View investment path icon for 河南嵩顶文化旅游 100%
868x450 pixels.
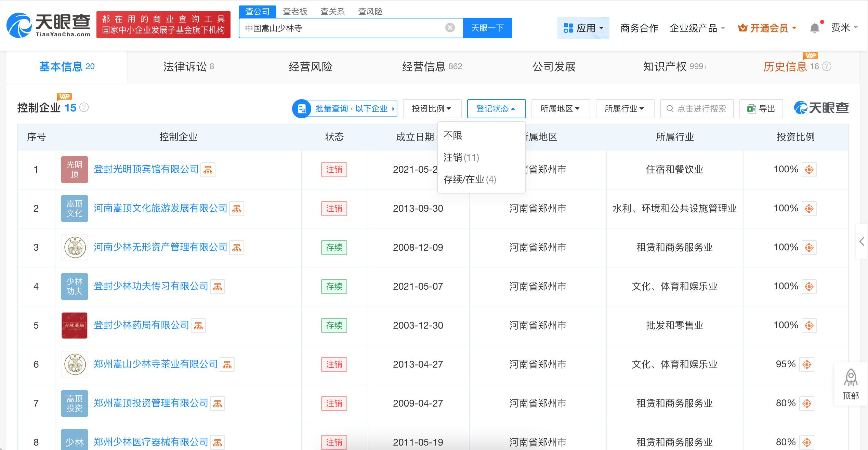click(809, 209)
